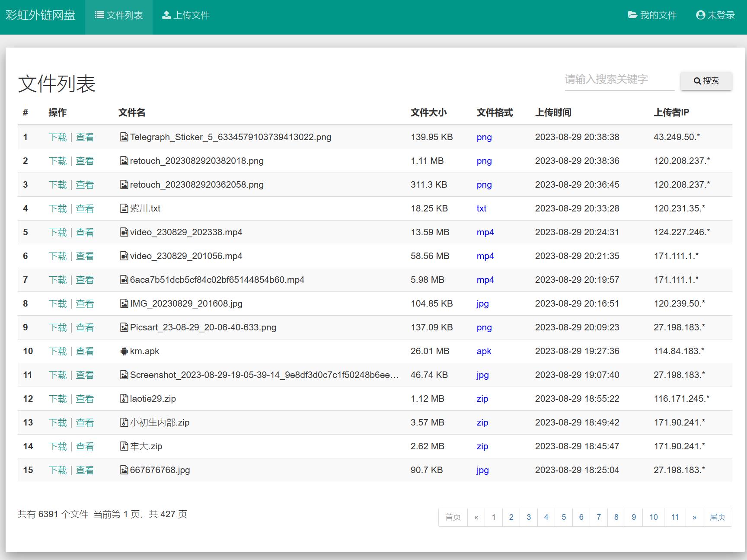Open the 文件列表 tab in navbar
The width and height of the screenshot is (747, 560).
click(x=119, y=16)
